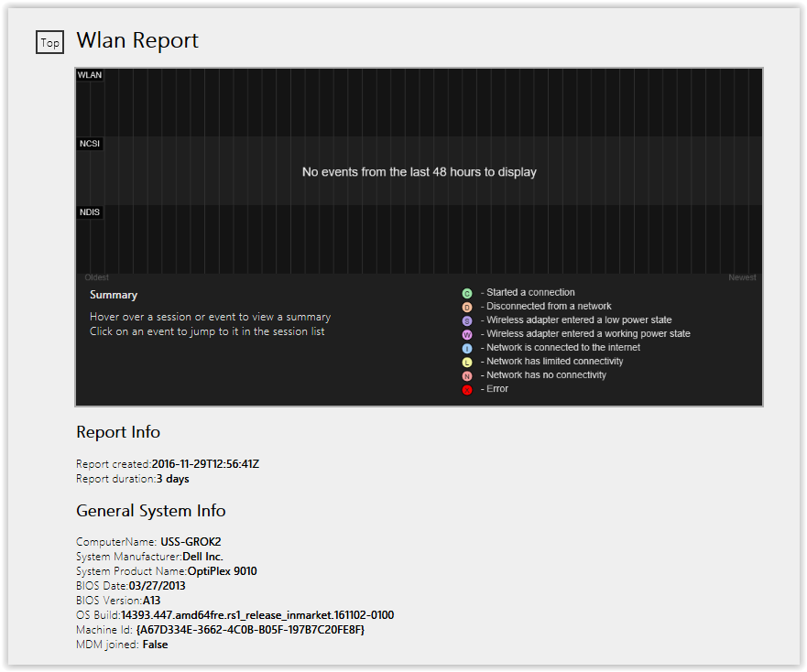Click the Machine Id GUID value
Image resolution: width=807 pixels, height=672 pixels.
pyautogui.click(x=250, y=630)
